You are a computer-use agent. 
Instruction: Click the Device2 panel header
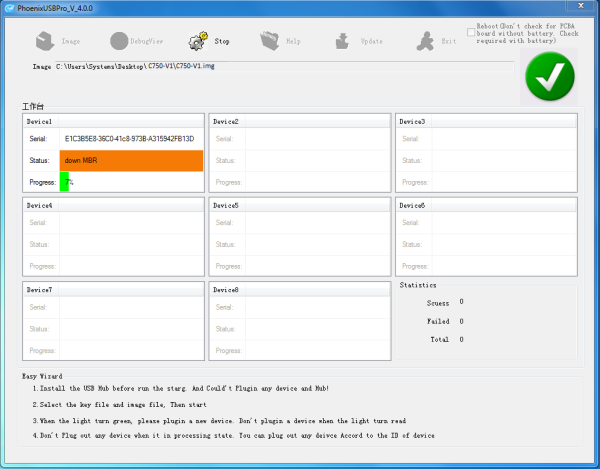click(300, 121)
